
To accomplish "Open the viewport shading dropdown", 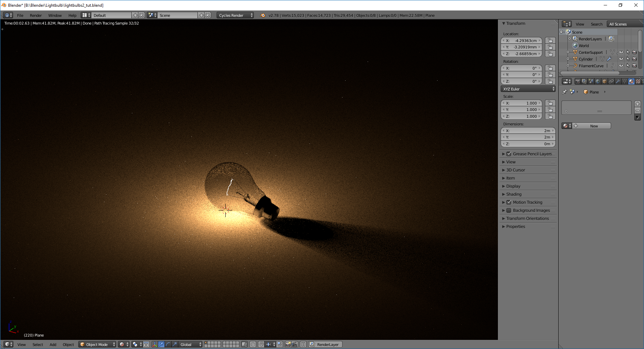I will [124, 344].
